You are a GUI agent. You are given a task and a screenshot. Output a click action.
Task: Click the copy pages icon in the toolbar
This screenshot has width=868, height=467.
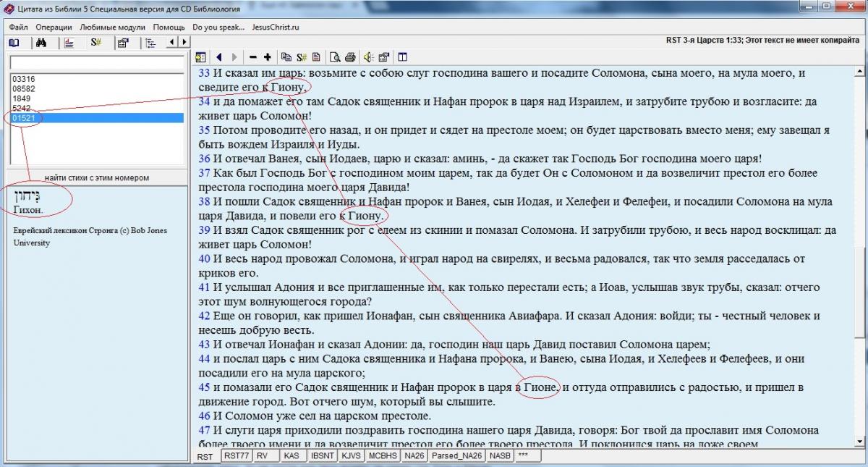[x=286, y=57]
